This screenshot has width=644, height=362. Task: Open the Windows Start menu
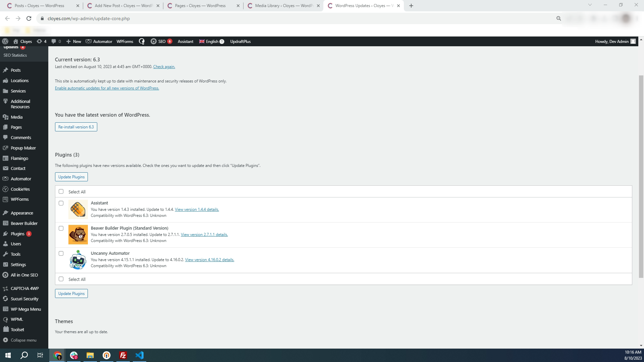click(8, 355)
